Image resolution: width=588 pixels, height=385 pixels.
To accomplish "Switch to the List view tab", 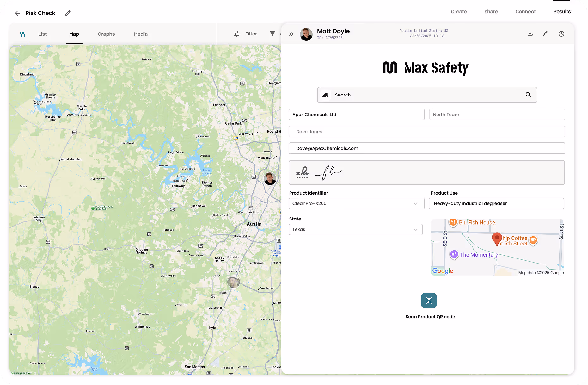I will click(42, 34).
